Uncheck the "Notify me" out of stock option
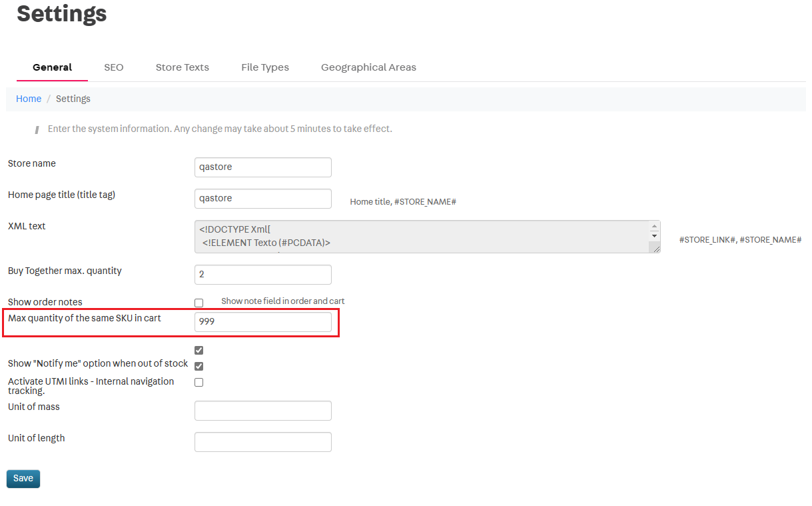This screenshot has height=506, width=812. 199,366
